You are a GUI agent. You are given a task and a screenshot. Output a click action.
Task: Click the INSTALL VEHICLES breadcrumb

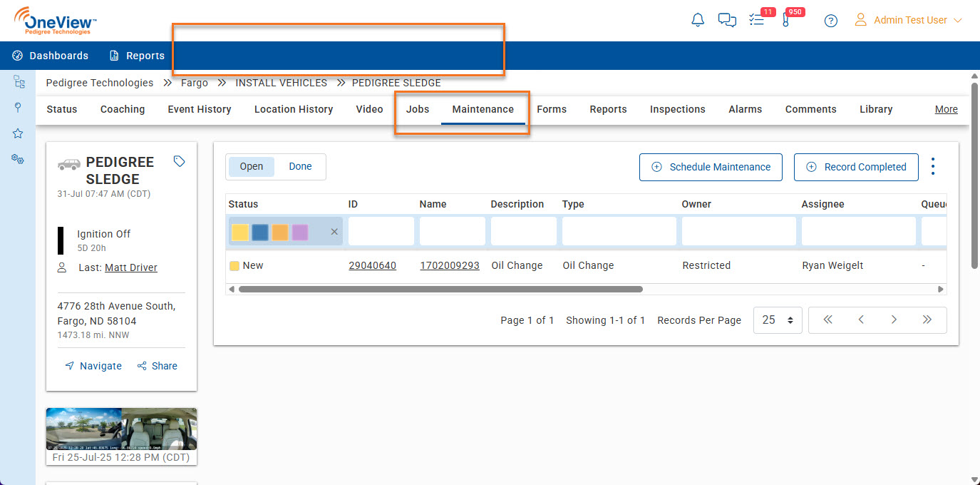pyautogui.click(x=282, y=83)
